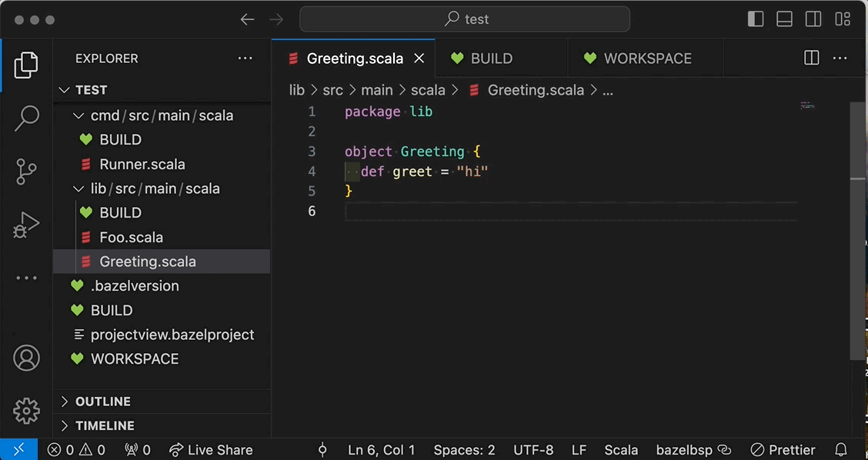Open Explorer views and more actions menu

tap(245, 58)
